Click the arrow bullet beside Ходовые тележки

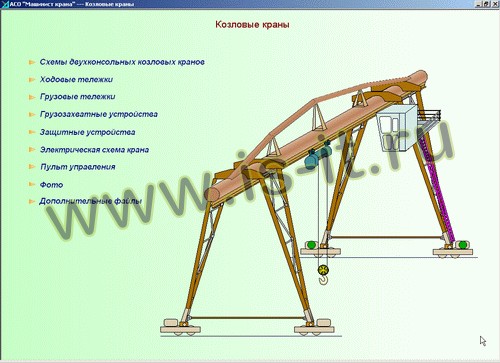point(32,80)
